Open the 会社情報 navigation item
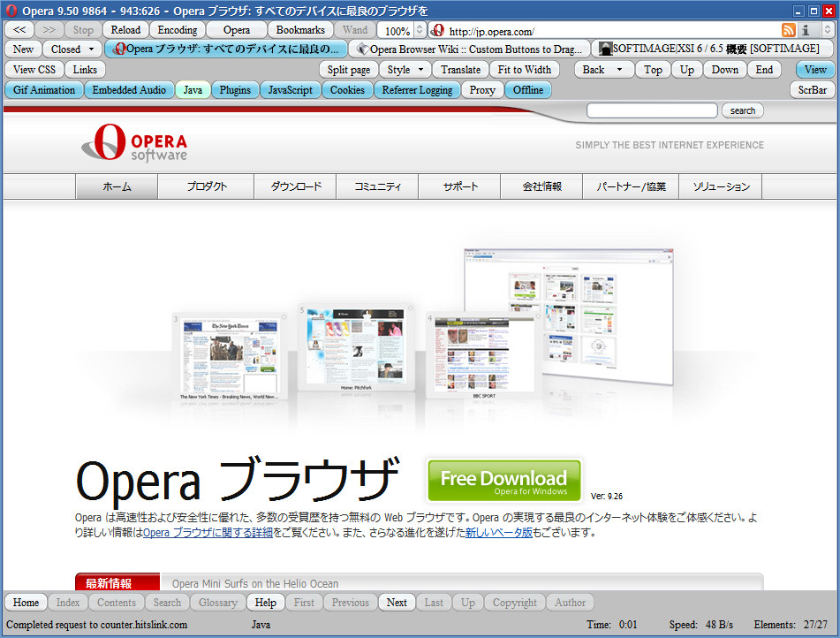 541,186
